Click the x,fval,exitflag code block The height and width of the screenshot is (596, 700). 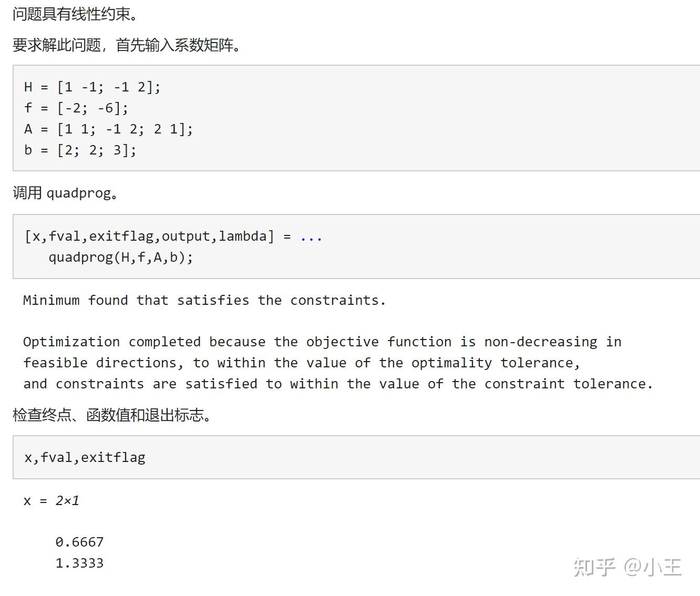click(85, 457)
